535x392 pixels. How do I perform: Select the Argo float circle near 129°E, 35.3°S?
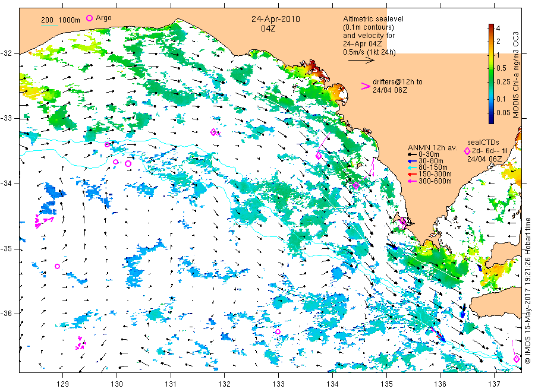click(x=57, y=266)
